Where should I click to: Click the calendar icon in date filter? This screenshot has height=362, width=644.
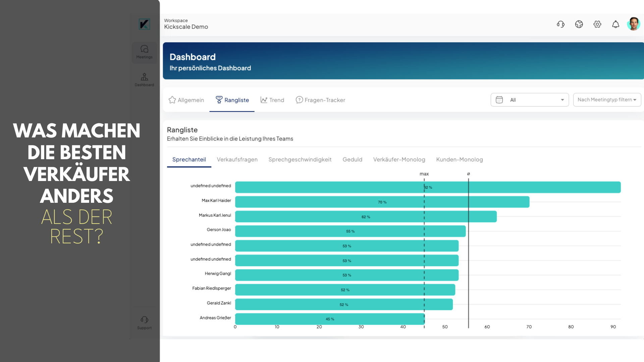(x=499, y=100)
